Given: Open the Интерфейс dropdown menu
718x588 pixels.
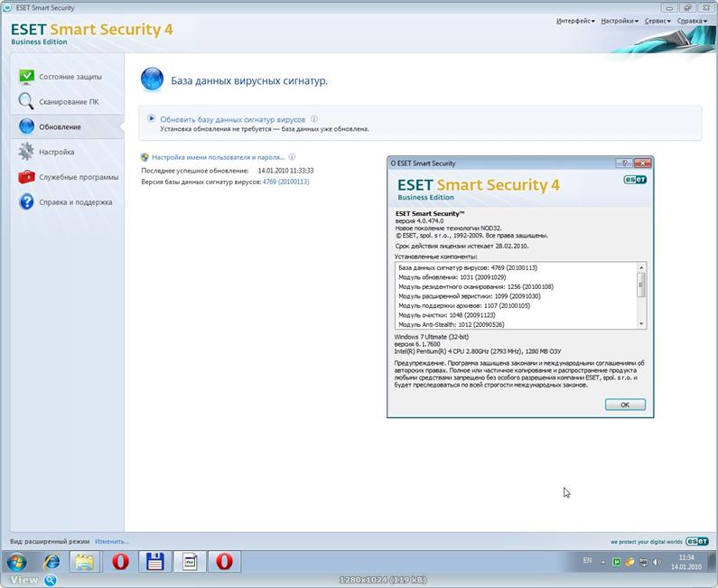Looking at the screenshot, I should [x=575, y=21].
